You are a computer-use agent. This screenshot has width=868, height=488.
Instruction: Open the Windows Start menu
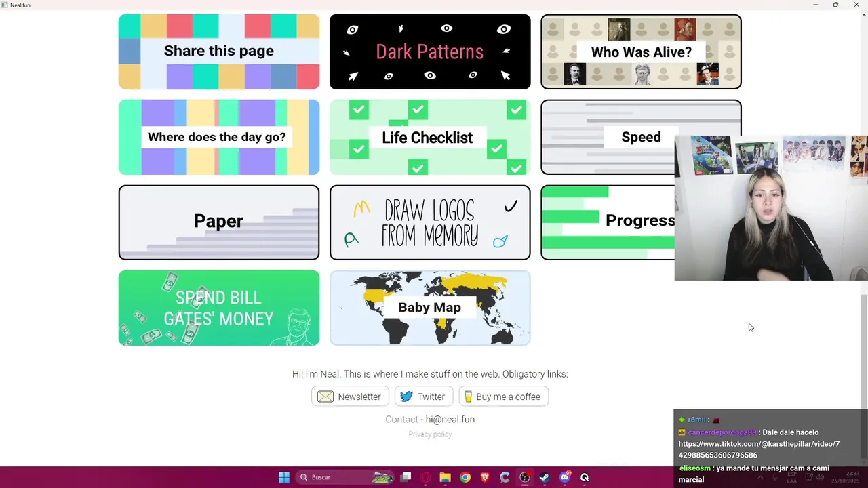284,477
